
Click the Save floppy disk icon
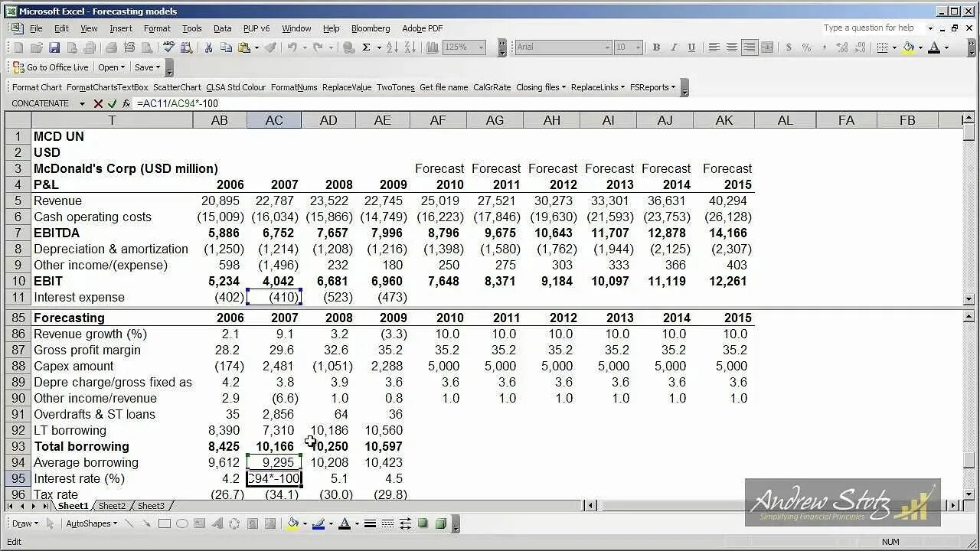coord(54,47)
